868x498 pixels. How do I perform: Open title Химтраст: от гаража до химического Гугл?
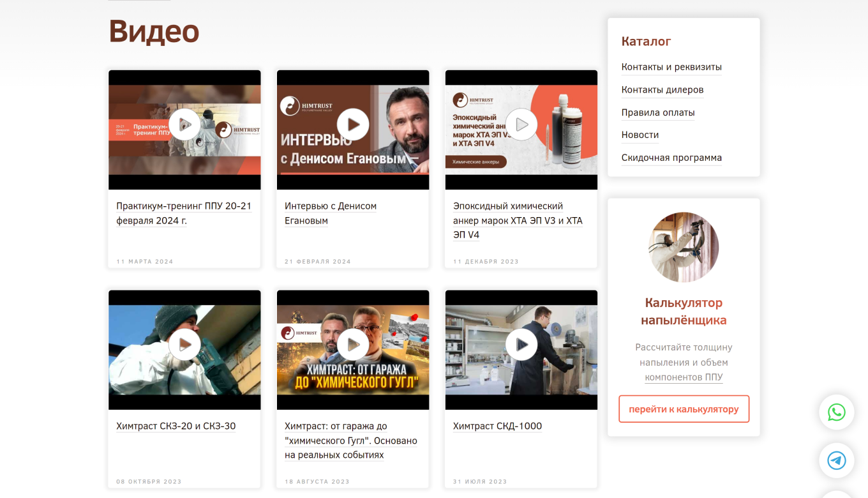(x=351, y=441)
